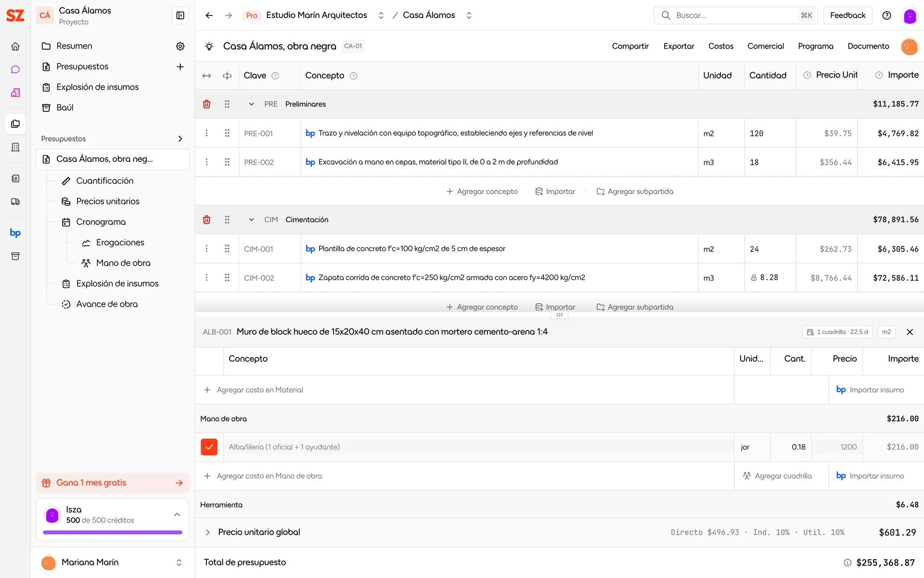Expand the Isza credits card
The height and width of the screenshot is (578, 924).
177,514
